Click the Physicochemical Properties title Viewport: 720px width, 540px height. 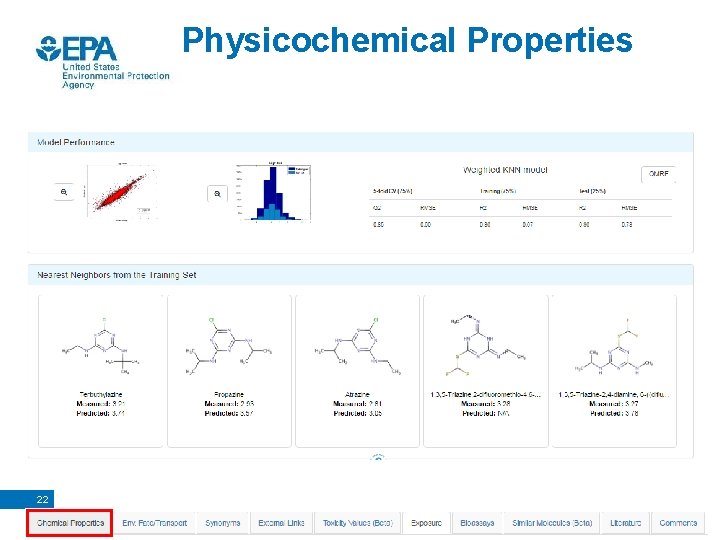click(x=407, y=41)
